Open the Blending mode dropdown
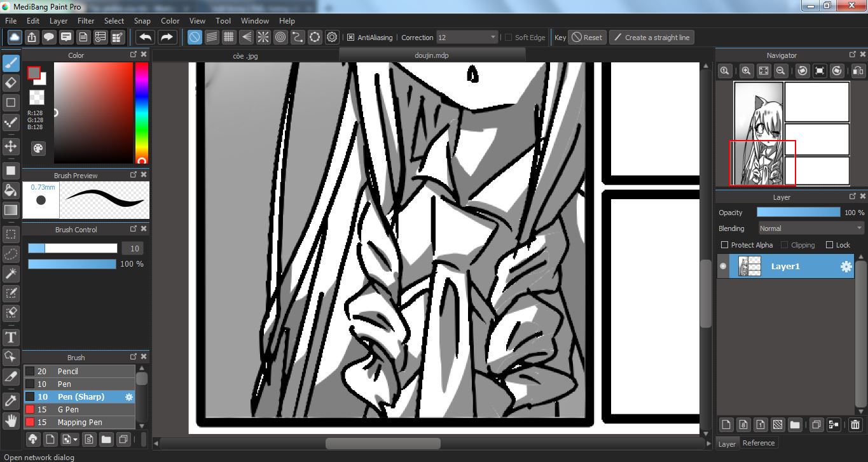The height and width of the screenshot is (462, 868). (x=811, y=228)
